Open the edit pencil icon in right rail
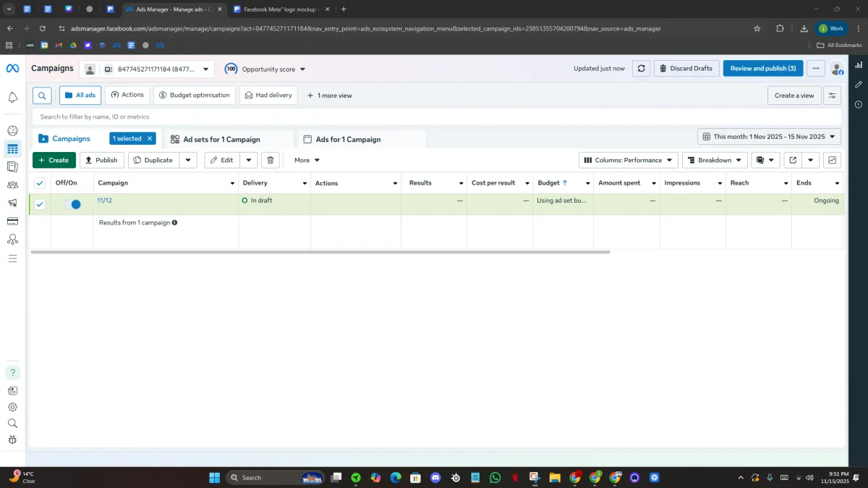This screenshot has width=868, height=488. click(x=858, y=85)
